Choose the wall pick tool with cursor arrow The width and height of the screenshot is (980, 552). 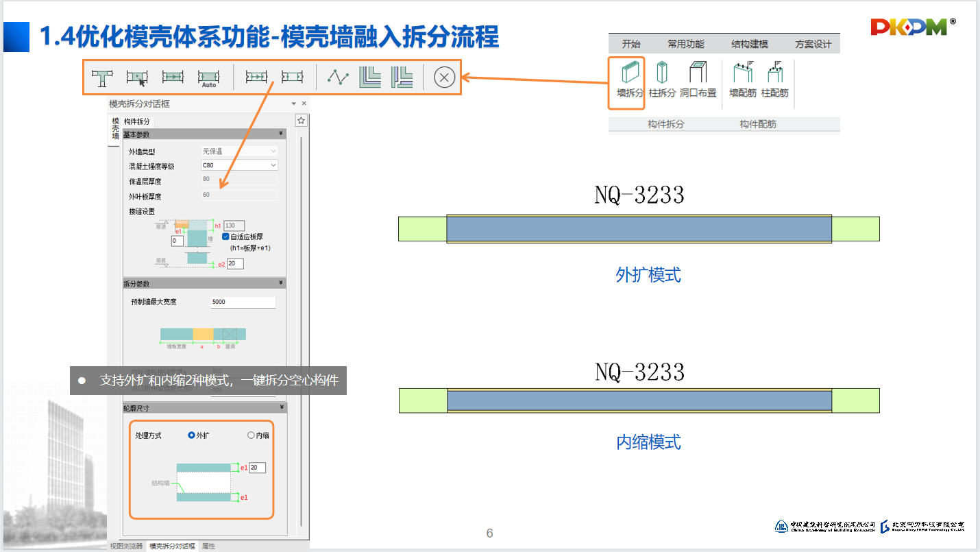pos(137,77)
